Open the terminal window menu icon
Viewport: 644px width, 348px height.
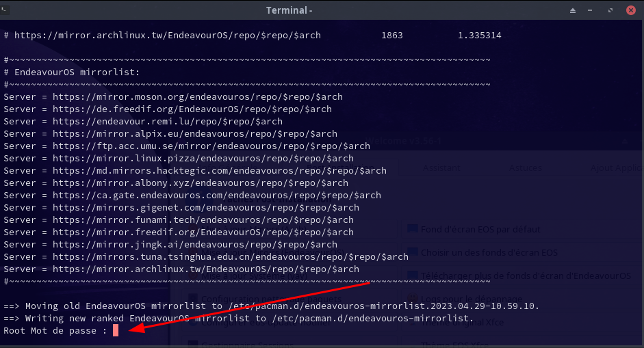[7, 10]
